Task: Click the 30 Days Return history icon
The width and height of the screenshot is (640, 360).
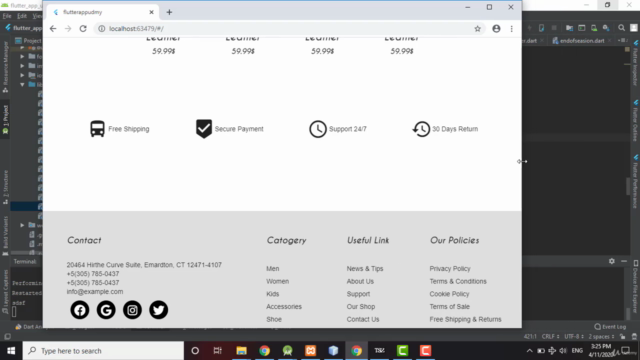Action: pyautogui.click(x=421, y=129)
